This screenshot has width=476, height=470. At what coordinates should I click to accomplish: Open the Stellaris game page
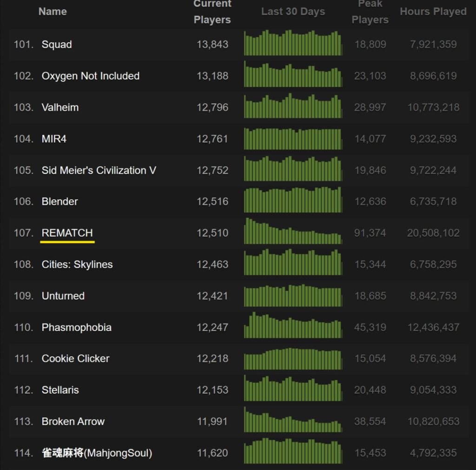pos(60,390)
